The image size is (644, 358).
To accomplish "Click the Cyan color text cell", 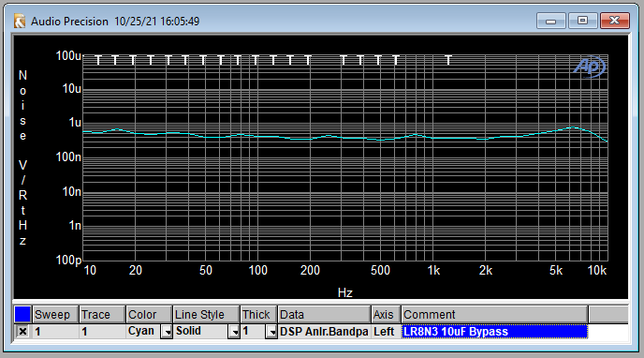I will (141, 331).
